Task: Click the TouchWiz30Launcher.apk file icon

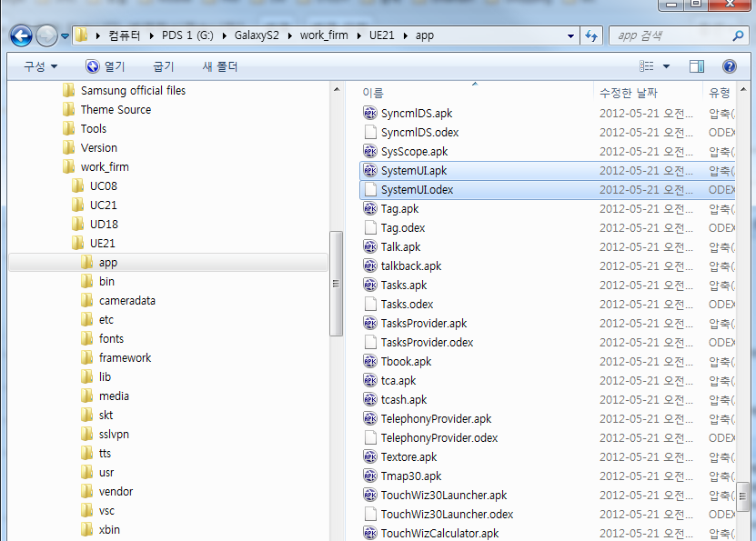Action: pyautogui.click(x=369, y=496)
